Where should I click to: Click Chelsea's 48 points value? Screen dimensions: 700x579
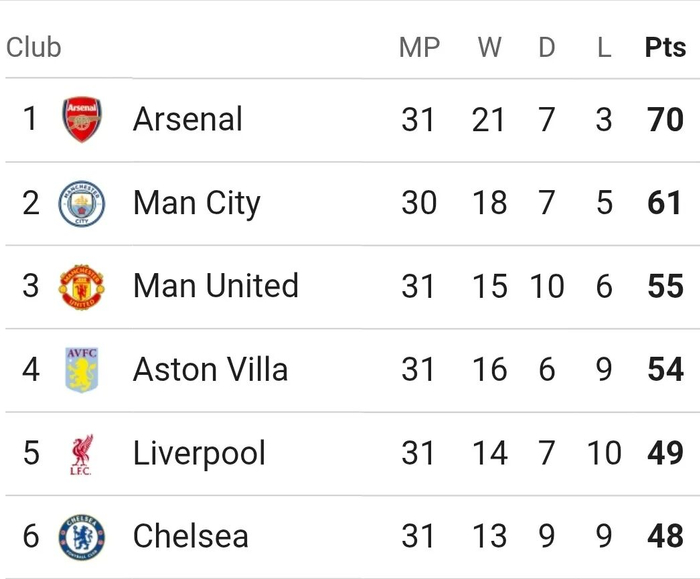(665, 536)
